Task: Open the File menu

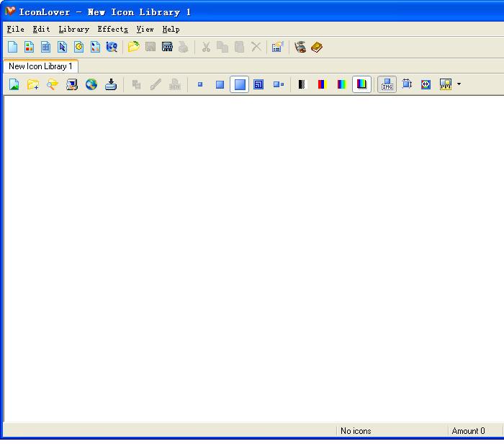Action: pyautogui.click(x=15, y=30)
